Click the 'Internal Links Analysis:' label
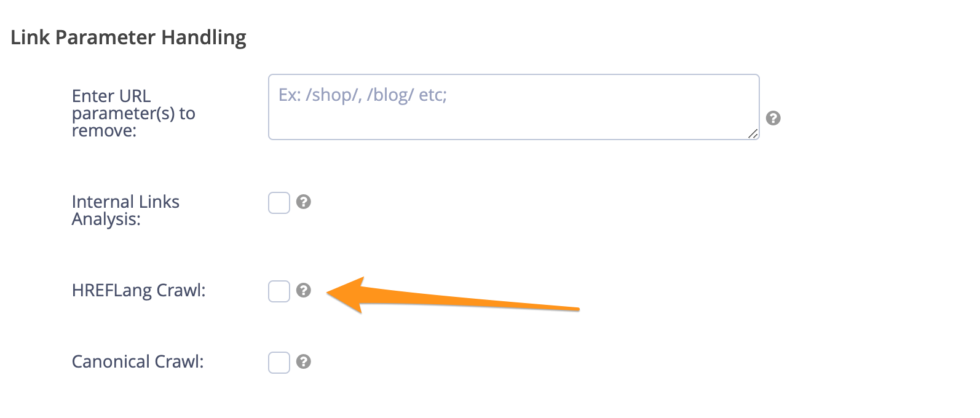980x418 pixels. coord(125,210)
